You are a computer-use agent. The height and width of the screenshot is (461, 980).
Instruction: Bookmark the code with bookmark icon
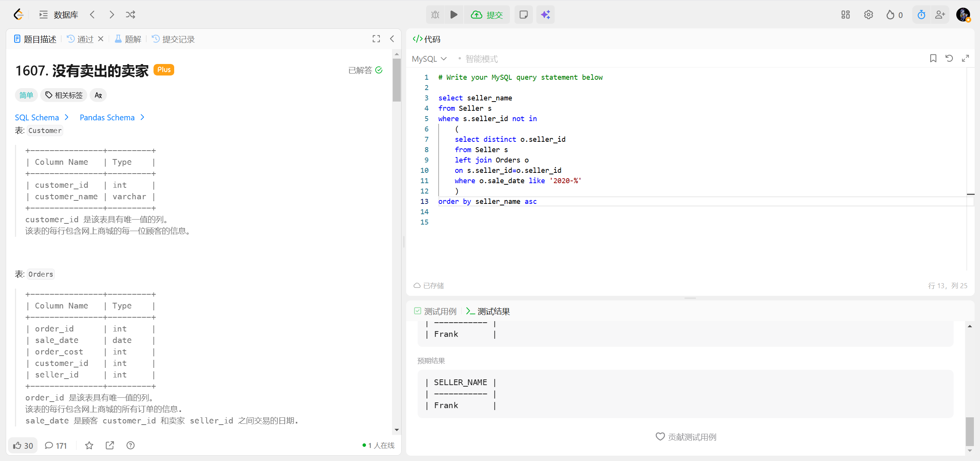933,58
